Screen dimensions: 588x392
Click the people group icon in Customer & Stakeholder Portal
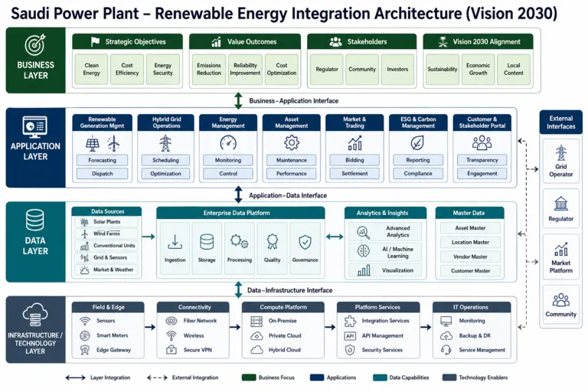click(x=482, y=143)
